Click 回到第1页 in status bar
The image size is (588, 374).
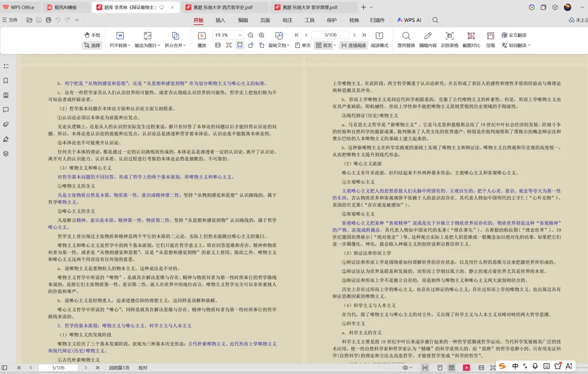click(119, 367)
